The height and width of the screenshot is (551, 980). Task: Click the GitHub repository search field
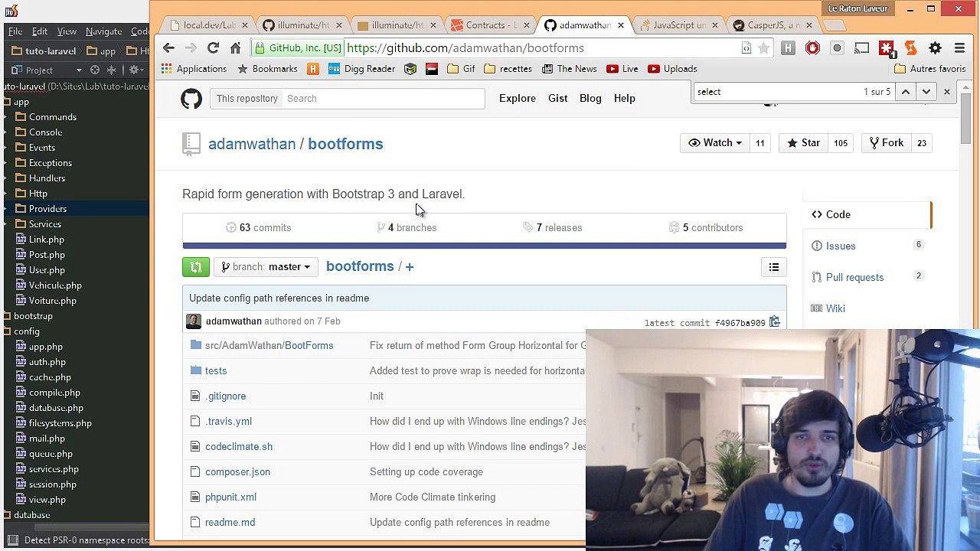[x=383, y=99]
